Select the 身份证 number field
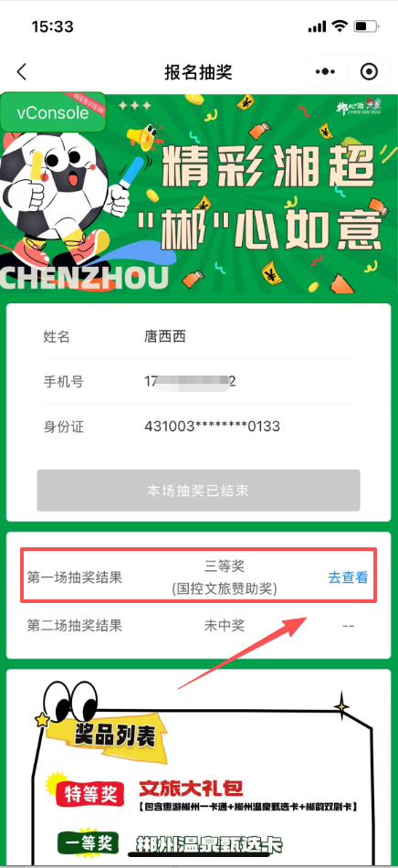Viewport: 398px width, 868px height. [198, 427]
